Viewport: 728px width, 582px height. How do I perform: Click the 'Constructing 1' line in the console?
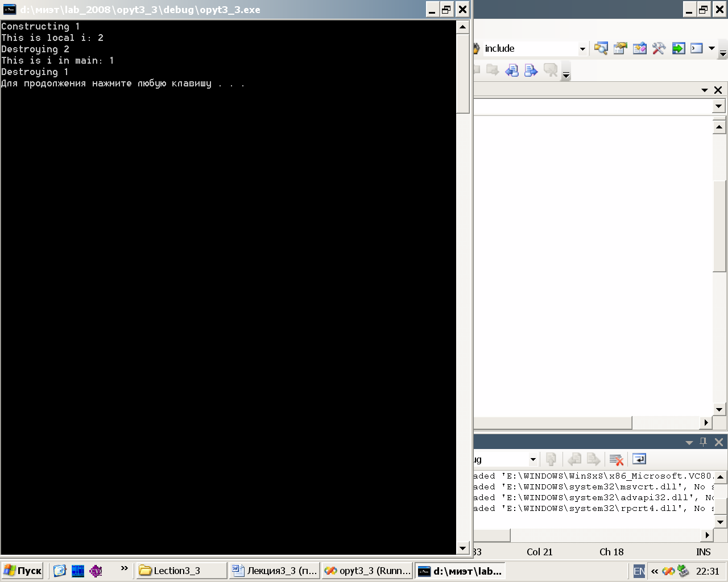(40, 26)
